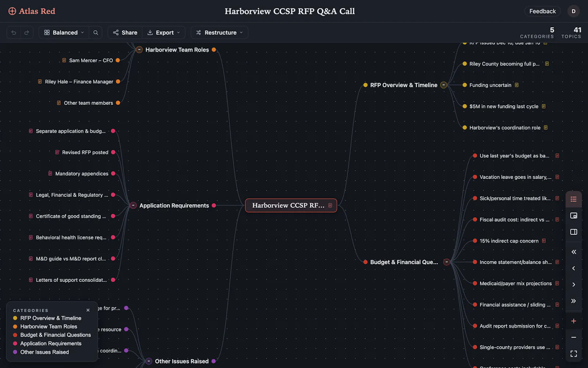Click Application Requirements legend entry
Screen dimensions: 588x368
(x=51, y=343)
